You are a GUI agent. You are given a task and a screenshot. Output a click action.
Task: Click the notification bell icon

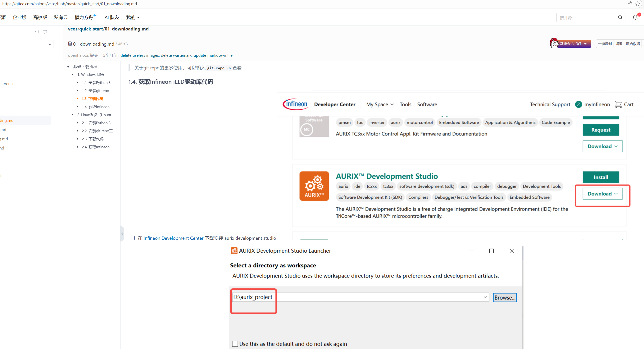tap(635, 17)
